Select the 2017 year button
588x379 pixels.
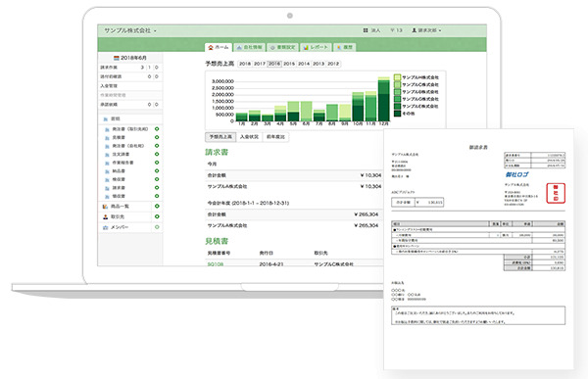pyautogui.click(x=260, y=64)
